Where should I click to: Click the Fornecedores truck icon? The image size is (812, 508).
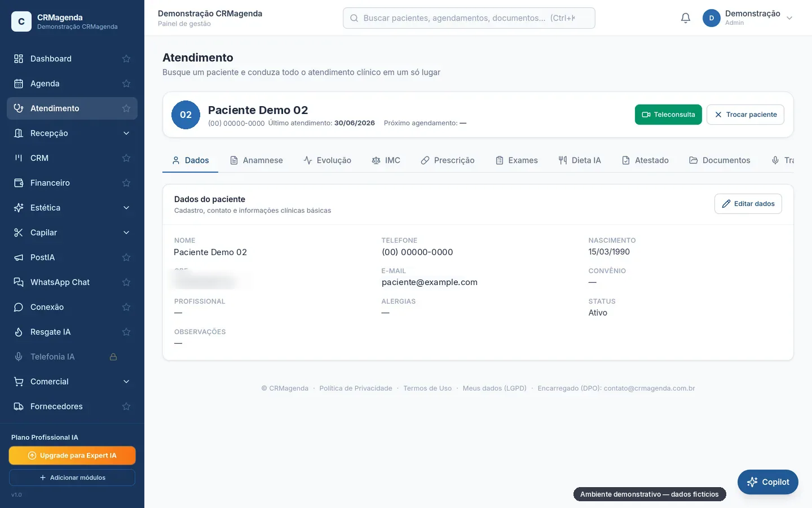pos(19,406)
